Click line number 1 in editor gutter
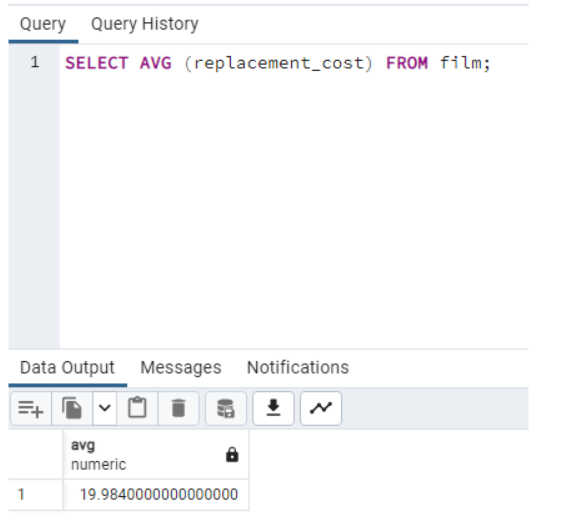Image resolution: width=582 pixels, height=521 pixels. [x=35, y=62]
